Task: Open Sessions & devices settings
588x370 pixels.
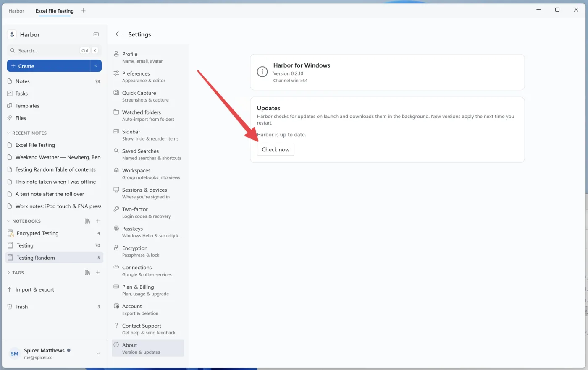Action: [148, 193]
